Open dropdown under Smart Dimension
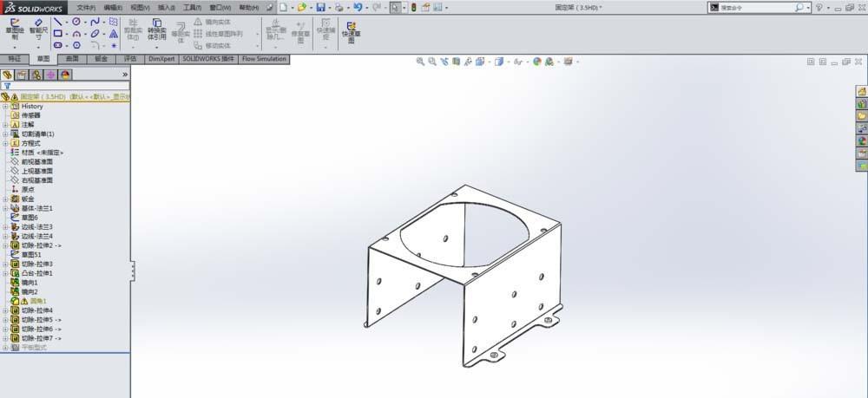The image size is (868, 398). point(39,48)
